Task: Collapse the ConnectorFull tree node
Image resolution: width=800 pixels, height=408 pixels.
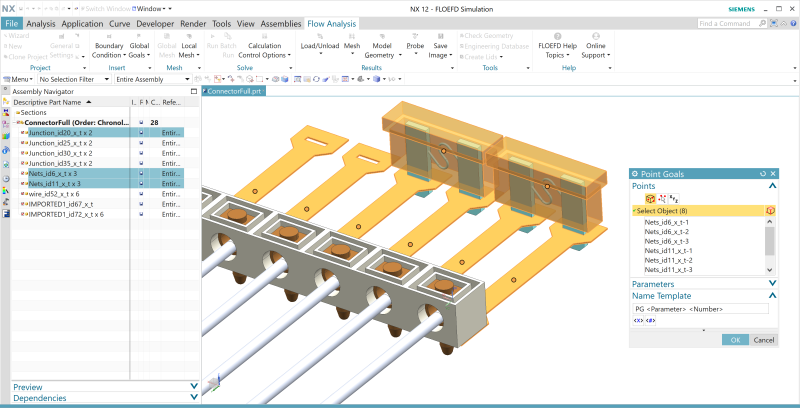Action: click(x=15, y=122)
